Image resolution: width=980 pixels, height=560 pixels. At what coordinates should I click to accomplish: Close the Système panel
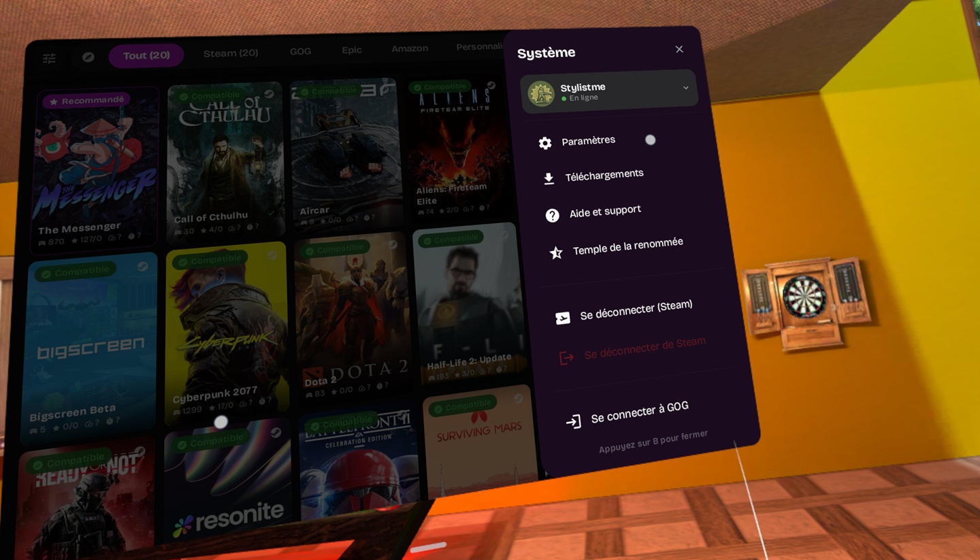(x=679, y=49)
